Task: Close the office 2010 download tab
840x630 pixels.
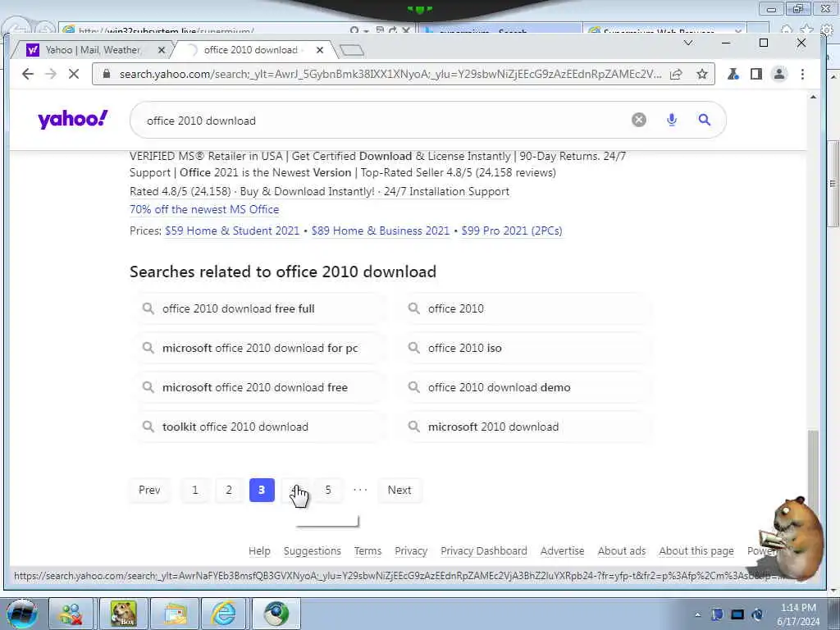Action: coord(320,50)
